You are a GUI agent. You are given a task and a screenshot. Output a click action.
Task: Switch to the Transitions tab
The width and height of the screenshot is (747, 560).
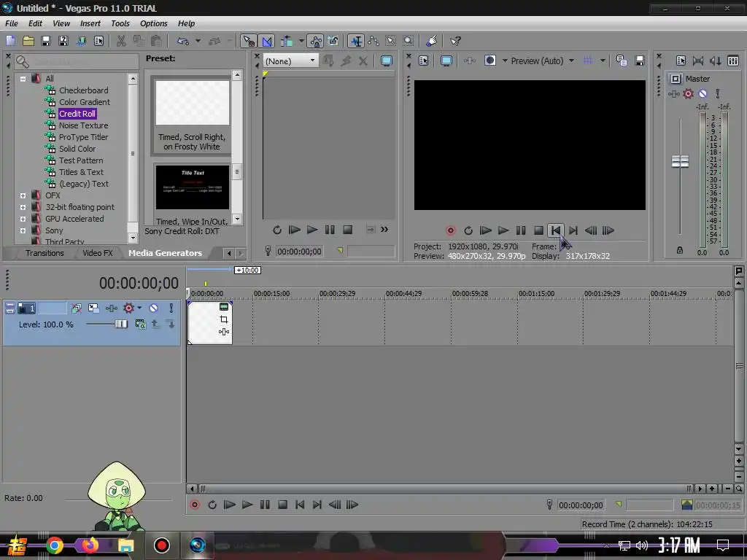point(44,253)
